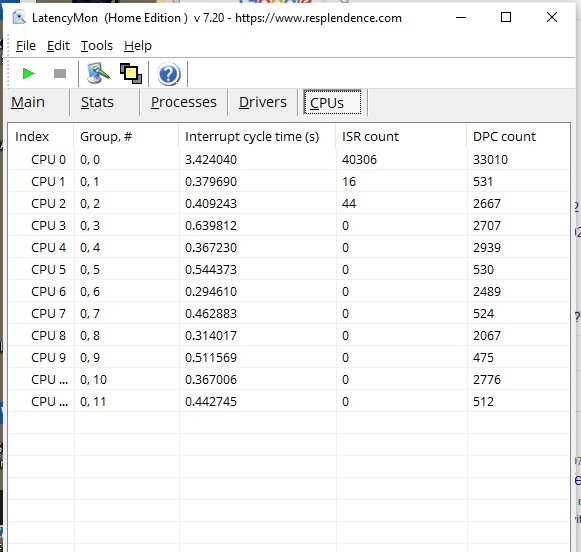Click the interrupt time value 0.511569

tap(211, 358)
